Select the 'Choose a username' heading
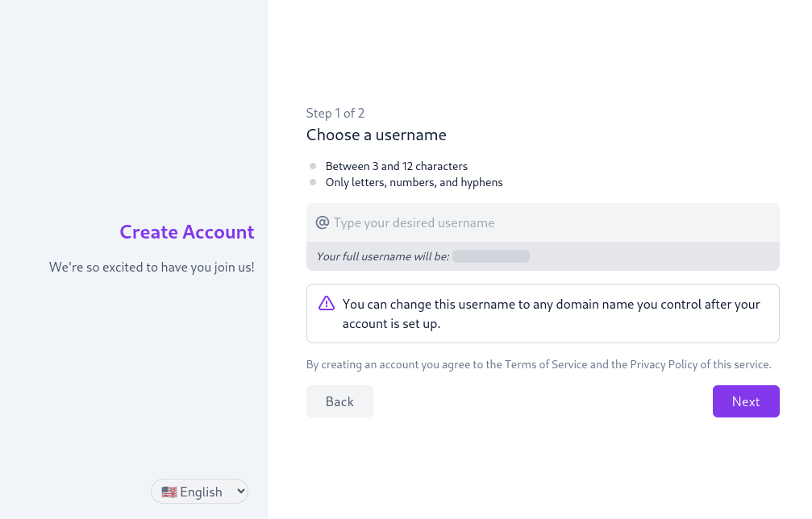Image resolution: width=812 pixels, height=519 pixels. pyautogui.click(x=376, y=135)
